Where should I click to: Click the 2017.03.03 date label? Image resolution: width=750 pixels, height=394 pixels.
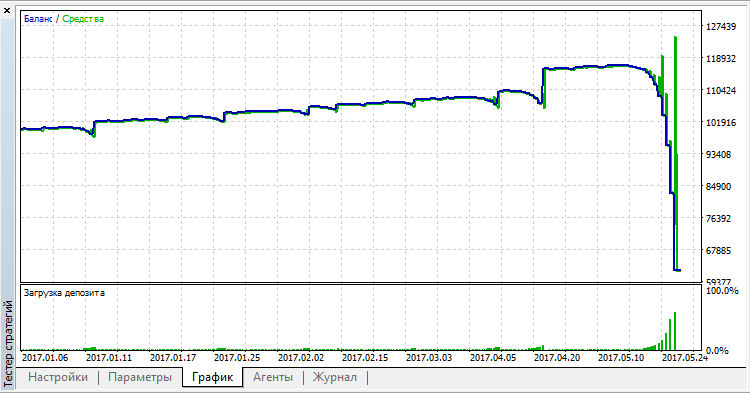click(429, 358)
